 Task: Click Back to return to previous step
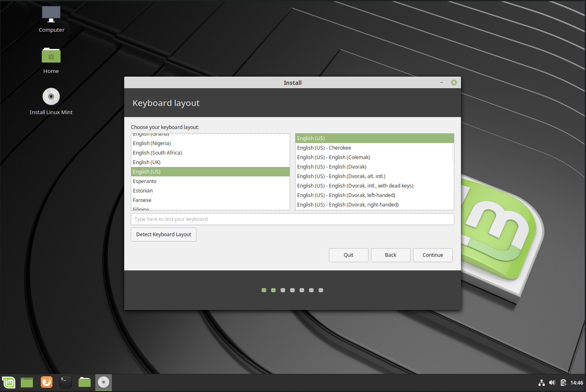(390, 255)
